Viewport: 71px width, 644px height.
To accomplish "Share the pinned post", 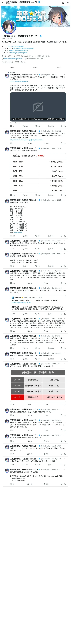I will 65,126.
